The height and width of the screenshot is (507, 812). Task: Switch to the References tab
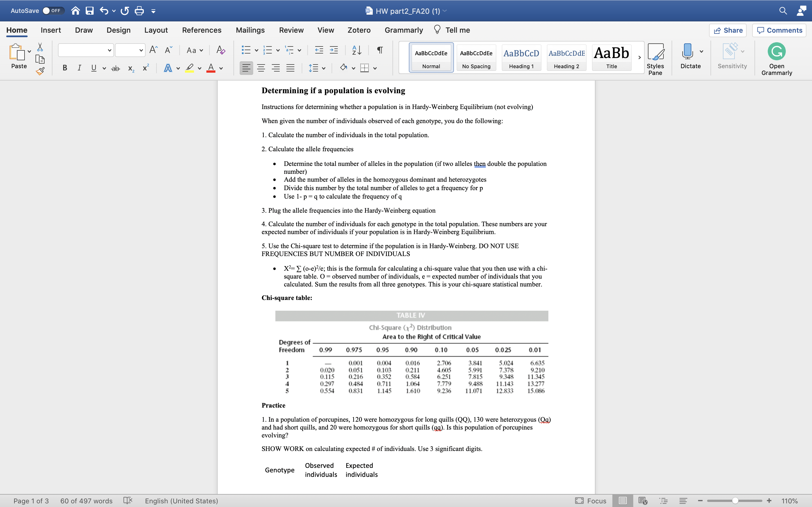[x=202, y=30]
